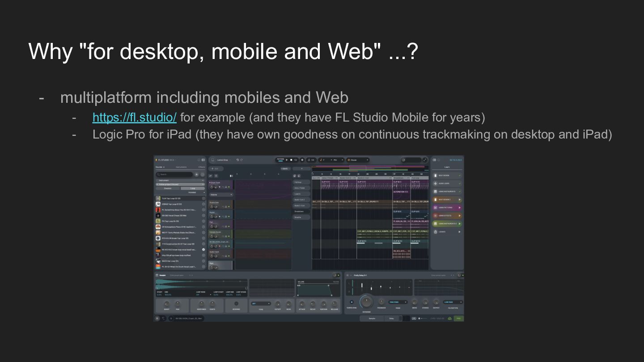Click the piano icon beside Lemon Drop
This screenshot has width=644, height=362.
pos(212,160)
